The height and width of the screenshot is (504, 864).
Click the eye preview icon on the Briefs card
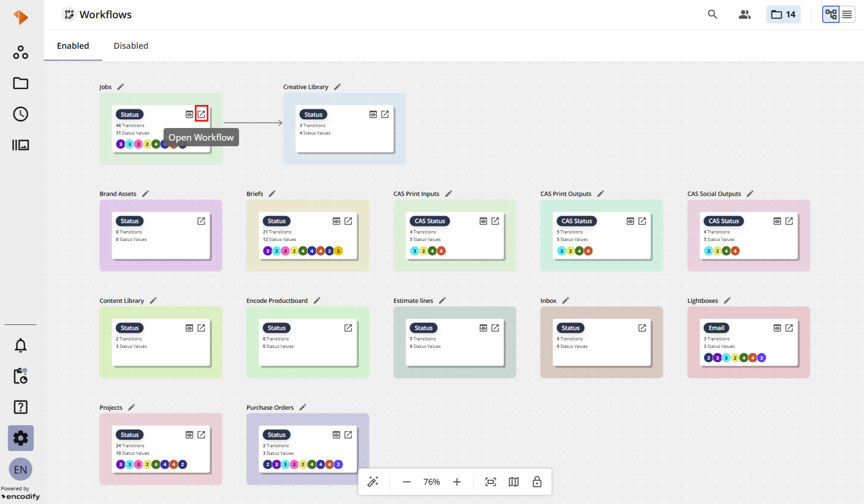pyautogui.click(x=336, y=221)
